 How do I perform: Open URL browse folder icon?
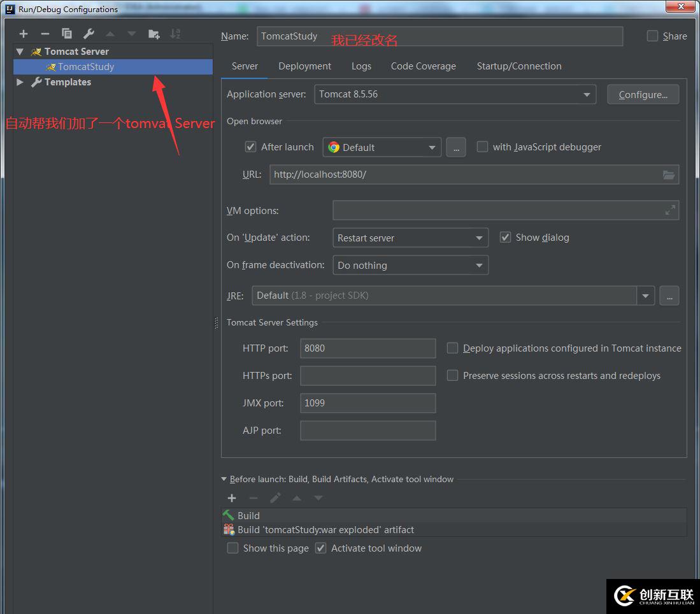tap(669, 175)
